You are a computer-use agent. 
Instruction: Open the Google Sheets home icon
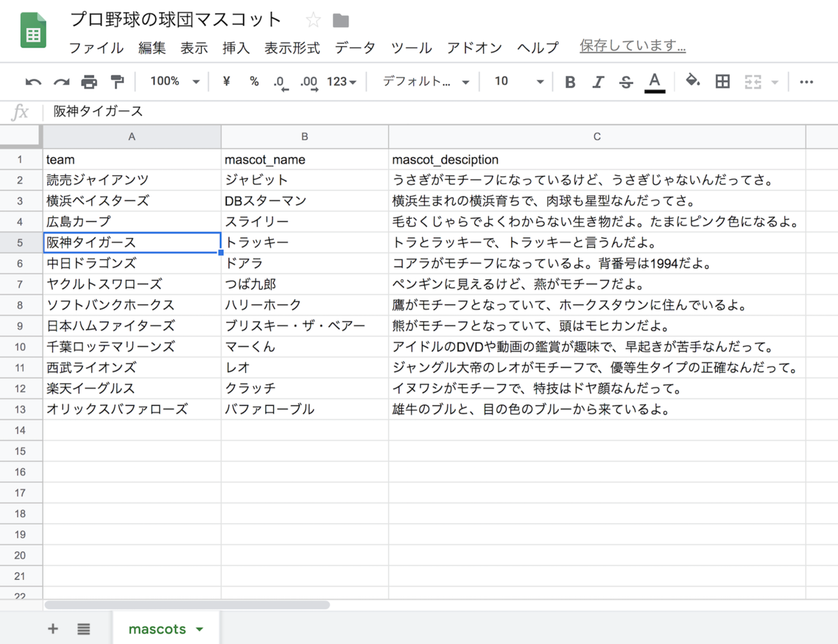(x=34, y=31)
